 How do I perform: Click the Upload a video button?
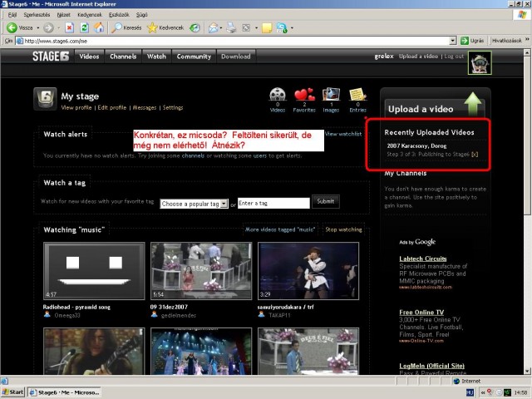point(421,108)
